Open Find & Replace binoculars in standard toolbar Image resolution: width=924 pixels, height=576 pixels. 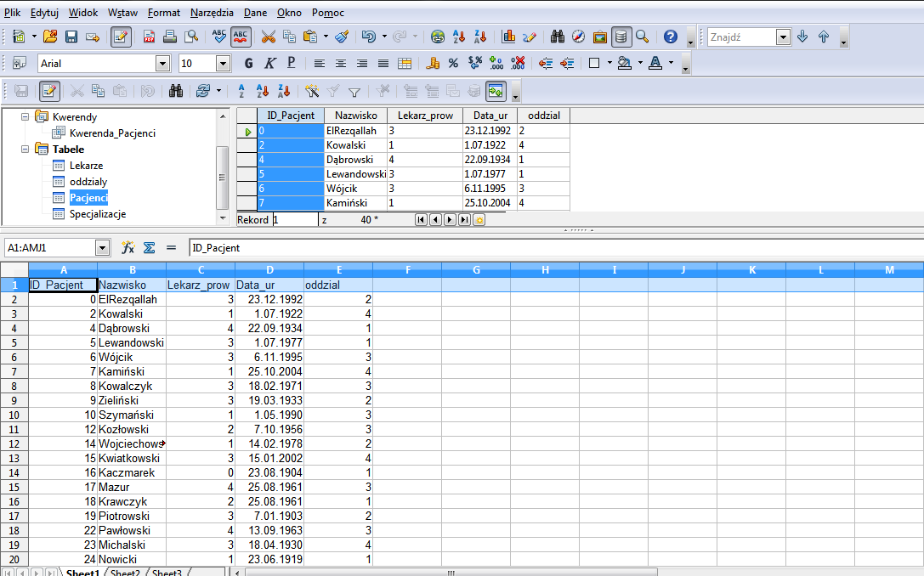(x=558, y=37)
